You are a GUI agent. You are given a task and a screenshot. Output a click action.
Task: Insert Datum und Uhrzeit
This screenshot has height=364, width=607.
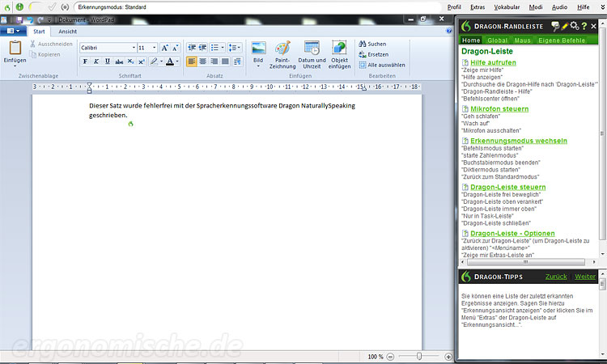(312, 54)
